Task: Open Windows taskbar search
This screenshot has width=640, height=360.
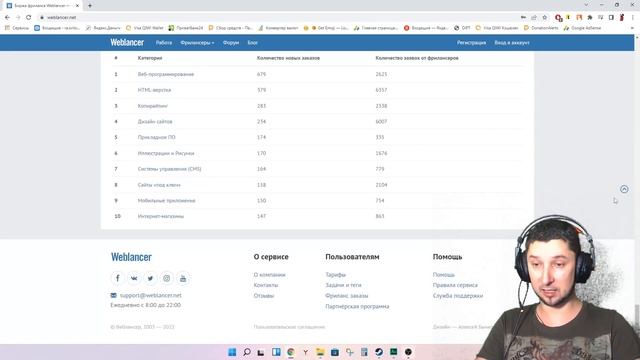Action: click(x=247, y=352)
